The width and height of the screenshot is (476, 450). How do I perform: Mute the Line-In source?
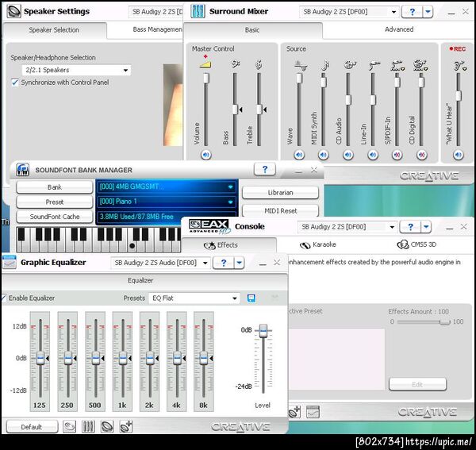pyautogui.click(x=373, y=155)
